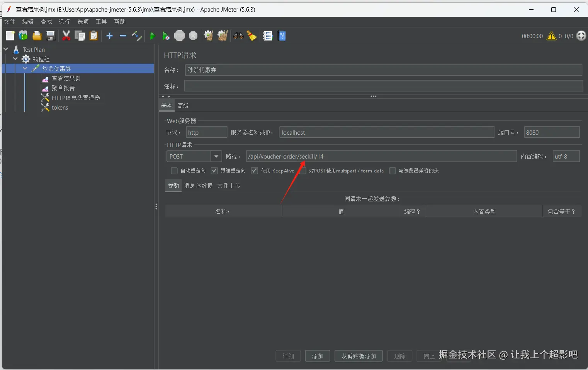
Task: Enable 与浏览器兼容的头 checkbox
Action: tap(393, 171)
